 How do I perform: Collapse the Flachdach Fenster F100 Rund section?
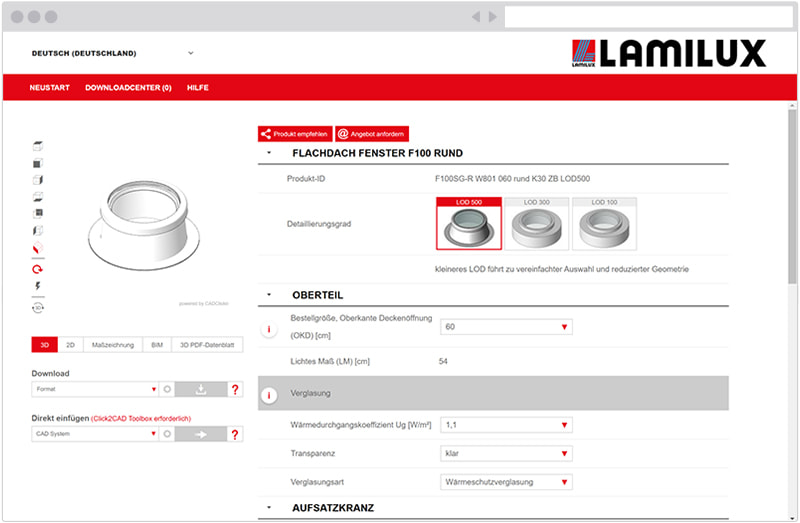coord(269,153)
